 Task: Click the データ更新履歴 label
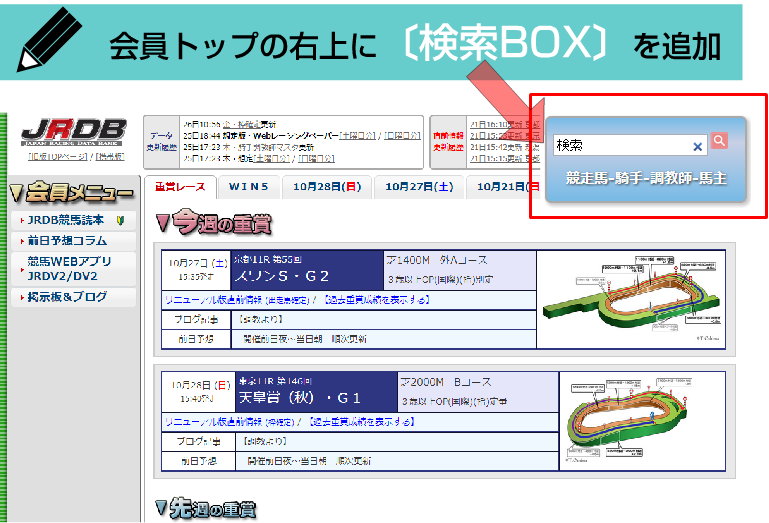pyautogui.click(x=161, y=142)
